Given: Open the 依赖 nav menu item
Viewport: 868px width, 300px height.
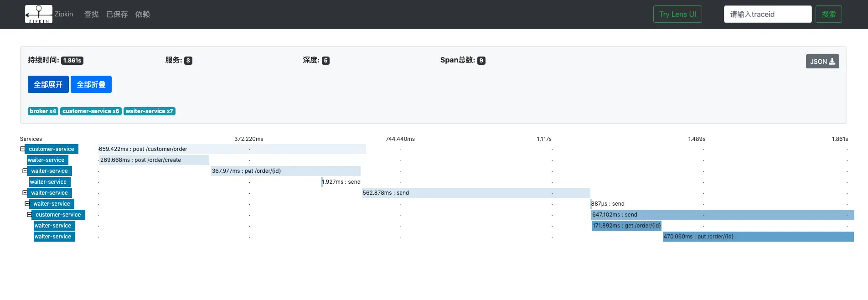Looking at the screenshot, I should (142, 14).
